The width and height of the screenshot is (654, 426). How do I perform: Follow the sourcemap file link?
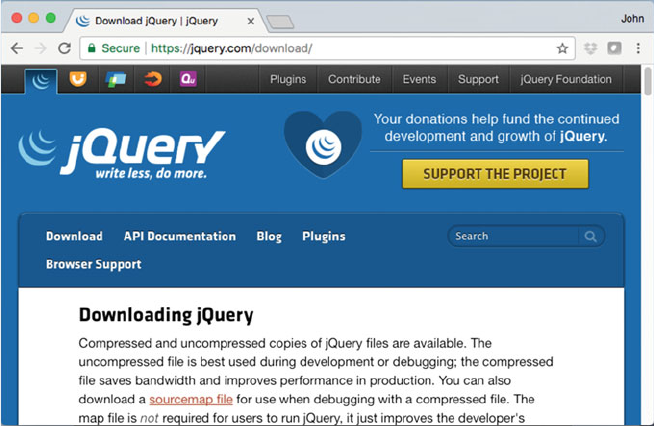coord(191,399)
